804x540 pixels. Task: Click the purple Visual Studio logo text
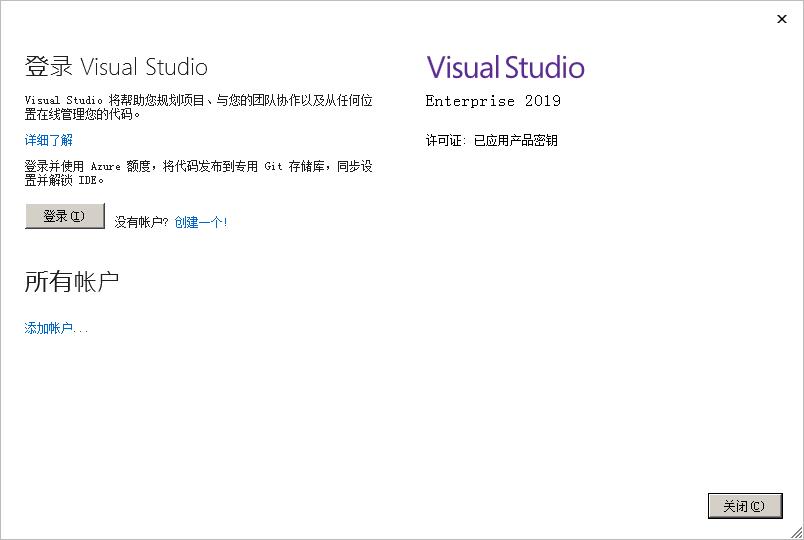coord(506,67)
